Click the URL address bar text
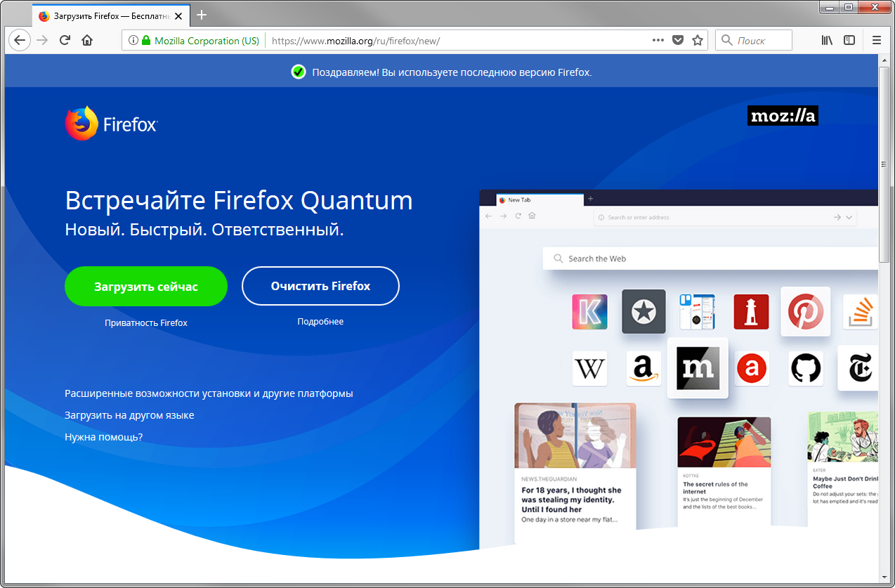 pos(355,41)
